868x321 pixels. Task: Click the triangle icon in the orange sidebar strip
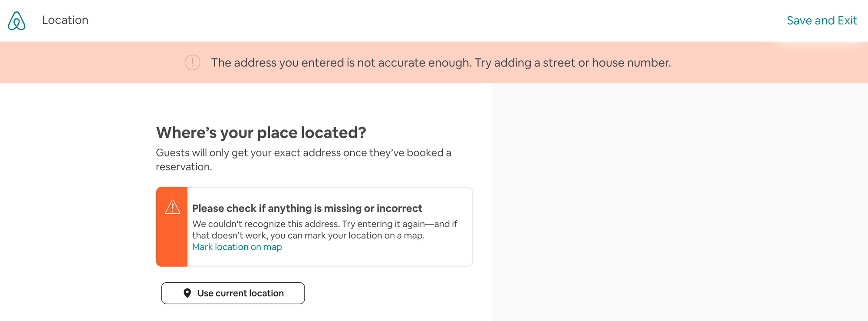pyautogui.click(x=172, y=207)
